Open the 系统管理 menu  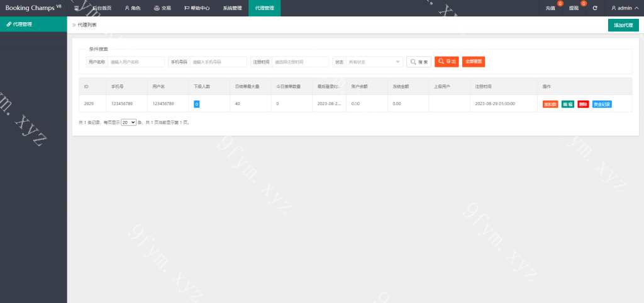tap(233, 8)
